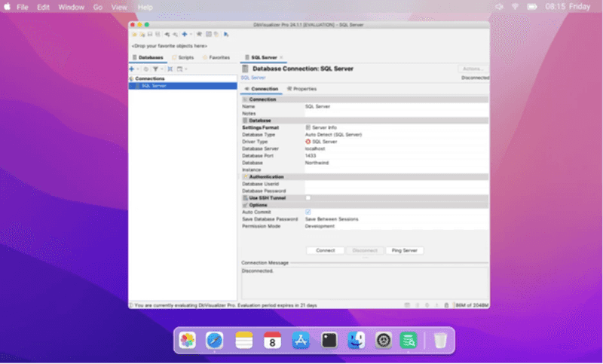The height and width of the screenshot is (364, 603).
Task: Select the Connection tab
Action: 261,89
